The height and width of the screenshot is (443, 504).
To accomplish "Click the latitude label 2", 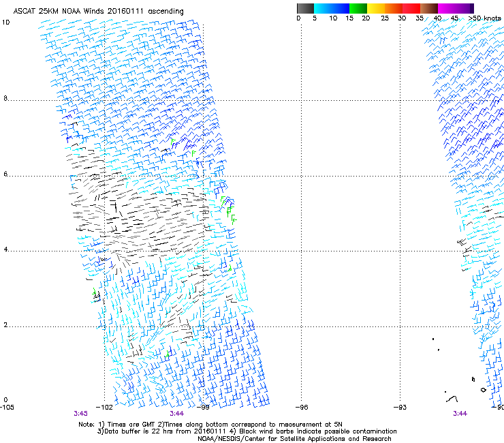I will [x=5, y=324].
